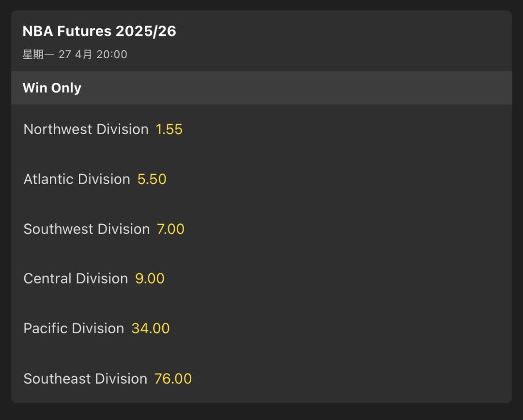Click the Pacific Division label

74,328
